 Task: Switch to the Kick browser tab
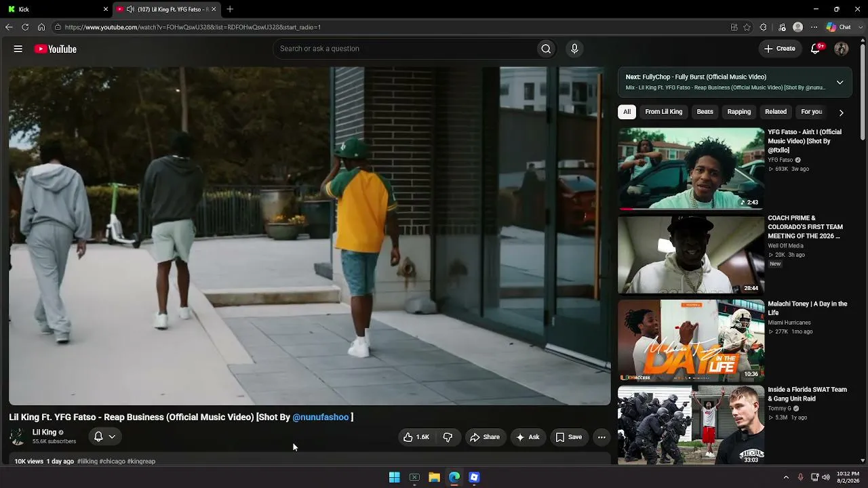[56, 9]
